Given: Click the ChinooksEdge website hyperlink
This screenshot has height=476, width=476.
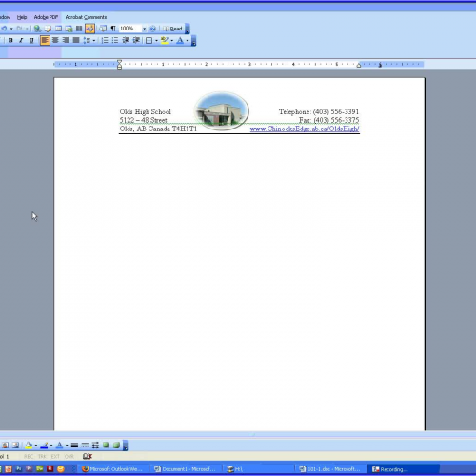Looking at the screenshot, I should click(x=305, y=129).
